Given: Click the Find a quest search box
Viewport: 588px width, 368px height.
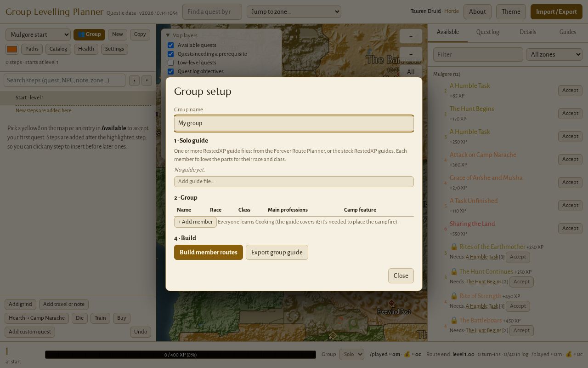Looking at the screenshot, I should coord(212,12).
